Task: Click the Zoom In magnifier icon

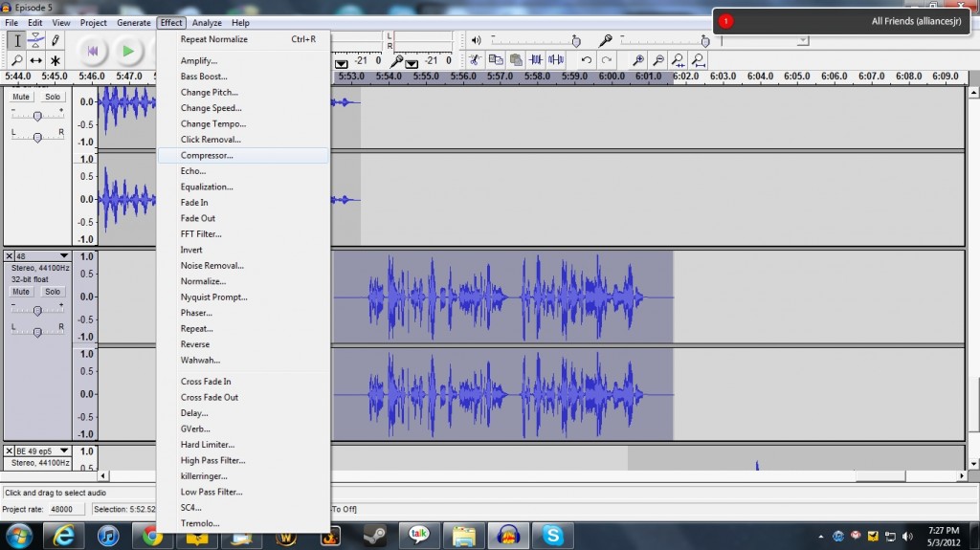Action: 638,60
